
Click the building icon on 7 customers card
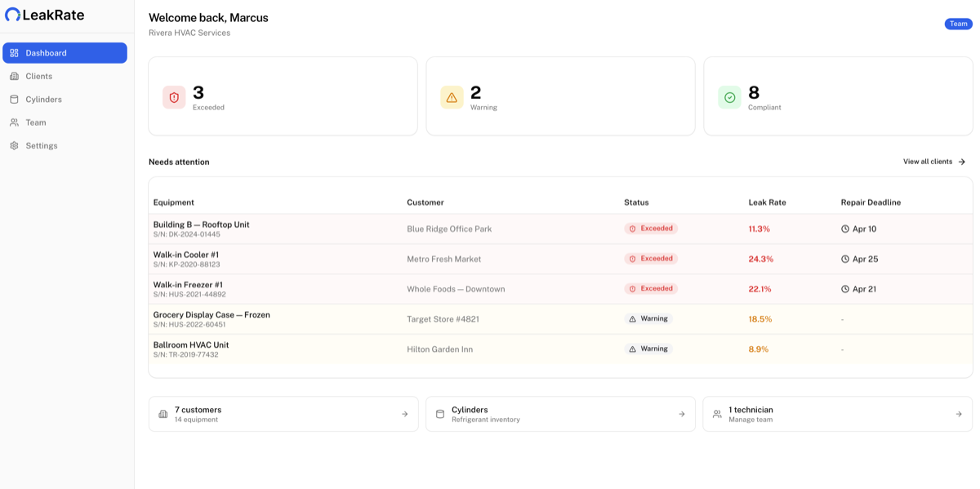tap(163, 414)
